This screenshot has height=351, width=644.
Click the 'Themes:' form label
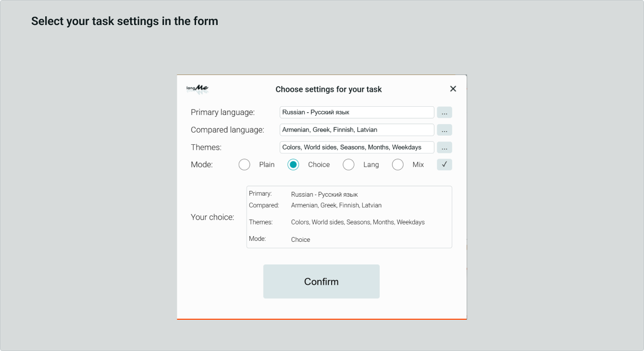click(206, 148)
